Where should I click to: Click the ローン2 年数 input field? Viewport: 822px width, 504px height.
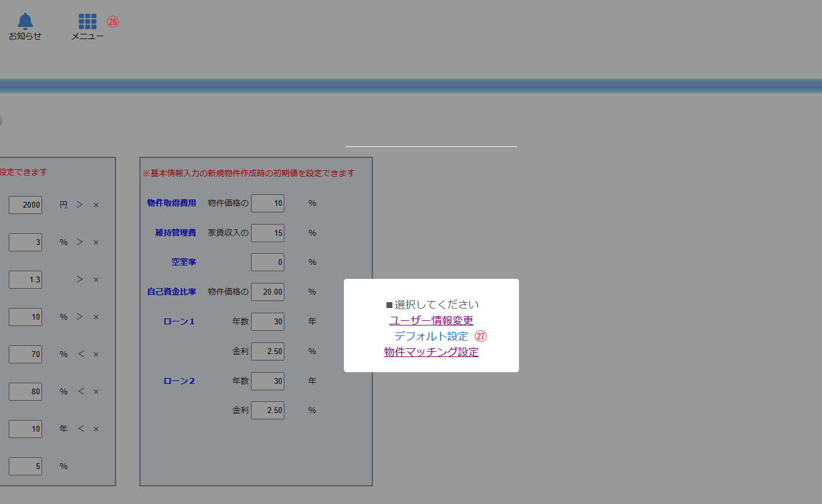pos(267,381)
